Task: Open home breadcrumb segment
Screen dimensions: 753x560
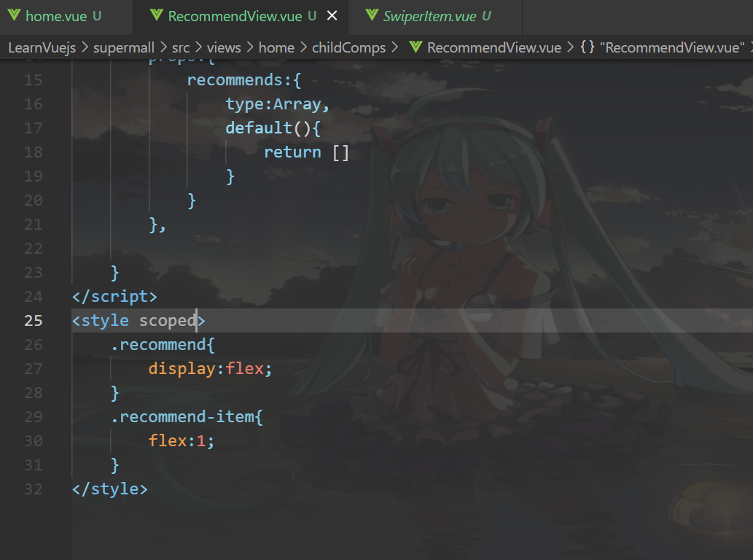Action: [x=276, y=47]
